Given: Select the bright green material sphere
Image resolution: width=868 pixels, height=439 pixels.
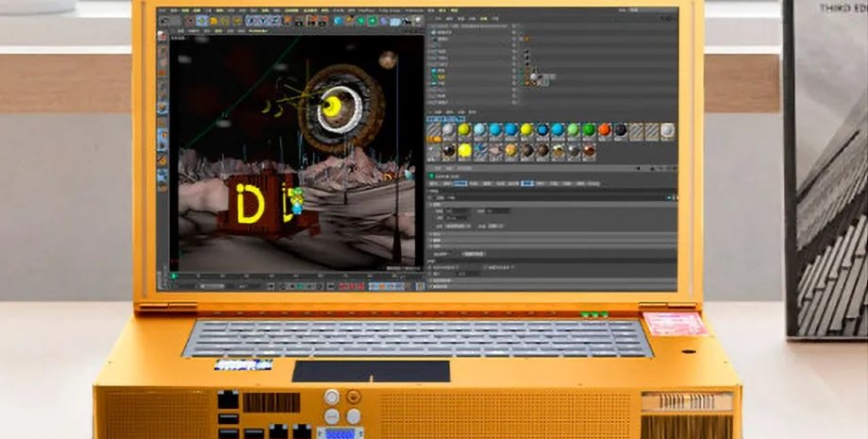Looking at the screenshot, I should (588, 130).
